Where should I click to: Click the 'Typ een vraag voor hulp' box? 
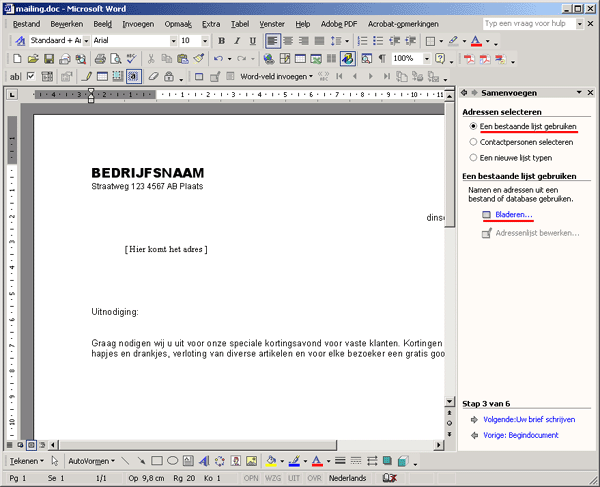[530, 23]
